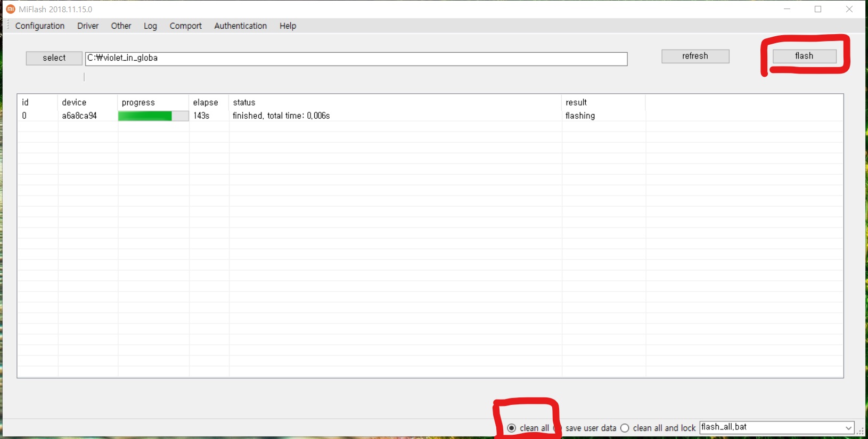
Task: Select device cell 'a6a8ca94'
Action: [79, 116]
